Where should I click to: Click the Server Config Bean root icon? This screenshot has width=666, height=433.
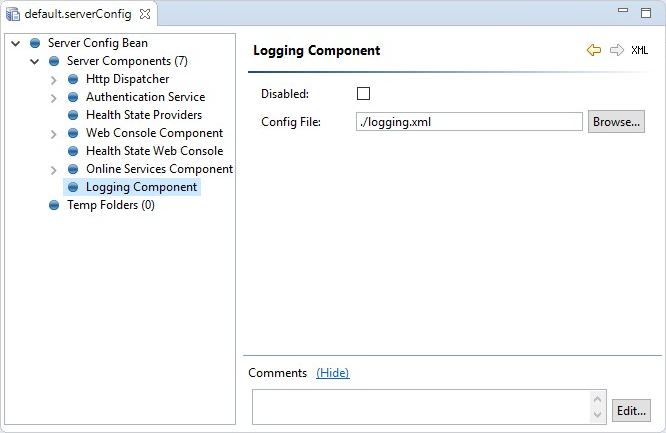(35, 43)
